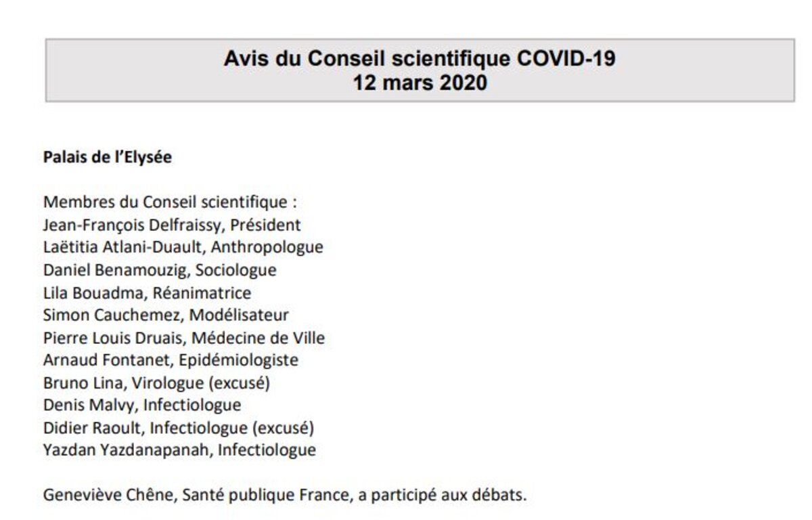812x520 pixels.
Task: Click the title "Avis du Conseil scientifique COVID-19"
Action: tap(420, 60)
